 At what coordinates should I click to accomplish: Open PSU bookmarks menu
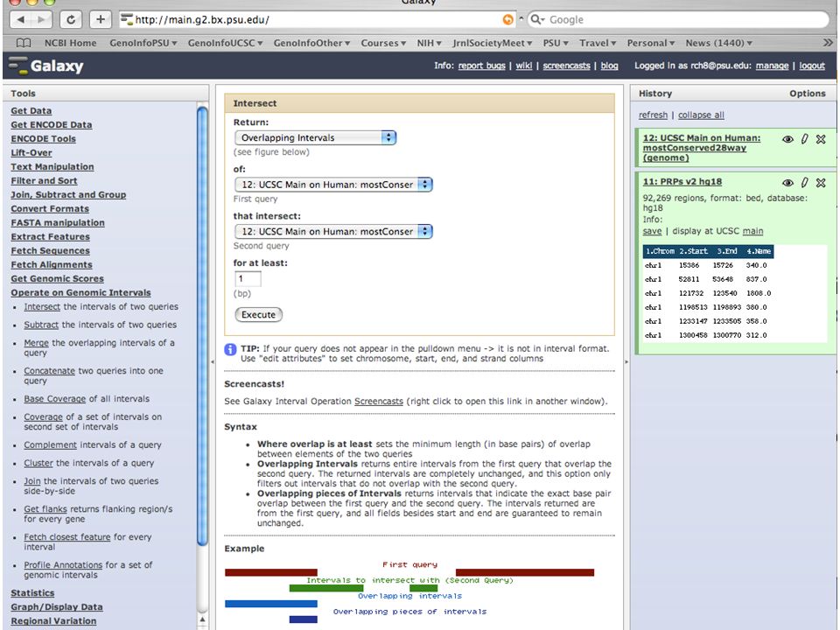pyautogui.click(x=556, y=43)
